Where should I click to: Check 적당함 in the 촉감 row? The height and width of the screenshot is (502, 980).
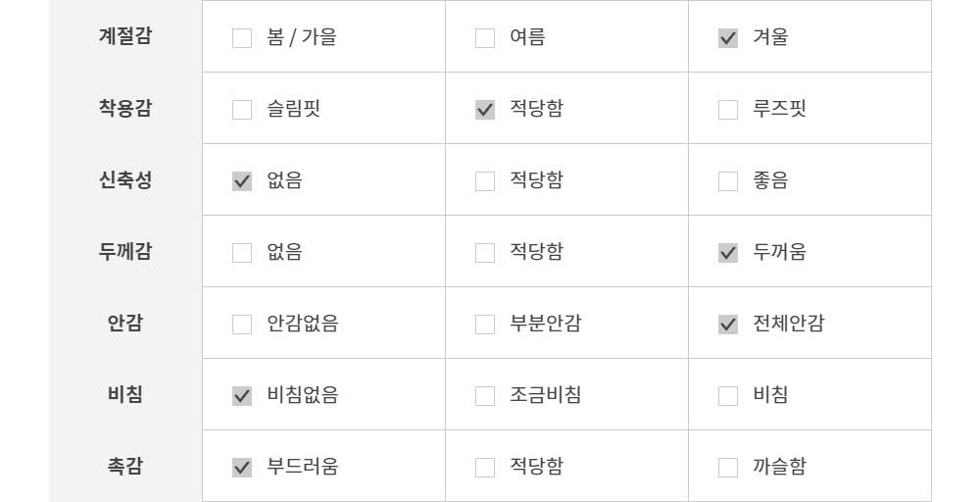[485, 468]
